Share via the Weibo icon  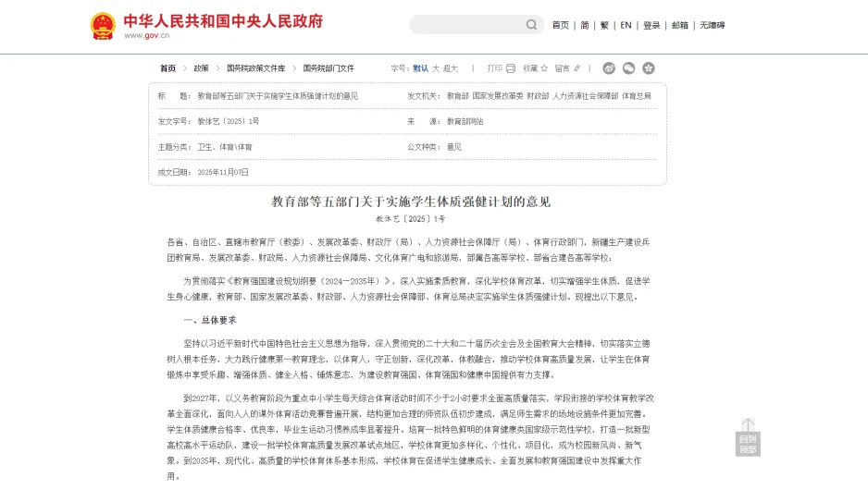point(609,68)
